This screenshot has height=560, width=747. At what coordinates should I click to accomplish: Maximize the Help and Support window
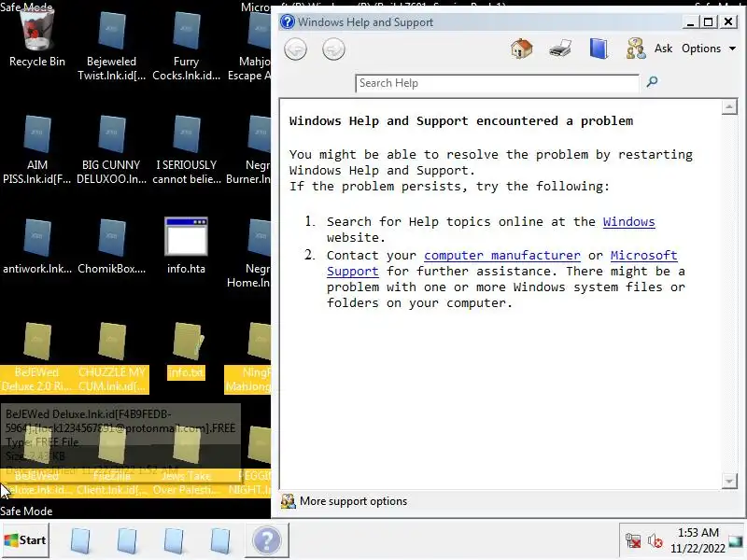point(709,21)
